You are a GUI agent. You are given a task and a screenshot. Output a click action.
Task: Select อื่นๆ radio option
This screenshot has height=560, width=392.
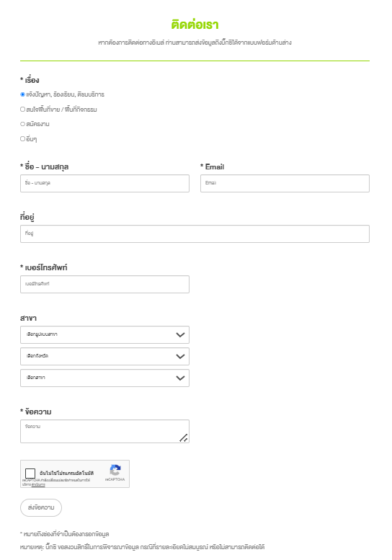[x=22, y=138]
